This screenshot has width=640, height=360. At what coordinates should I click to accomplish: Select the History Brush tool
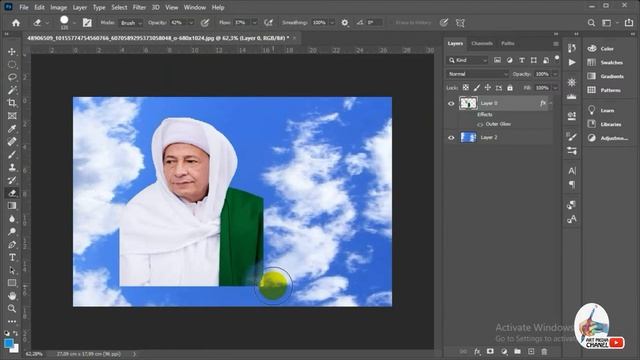(12, 180)
